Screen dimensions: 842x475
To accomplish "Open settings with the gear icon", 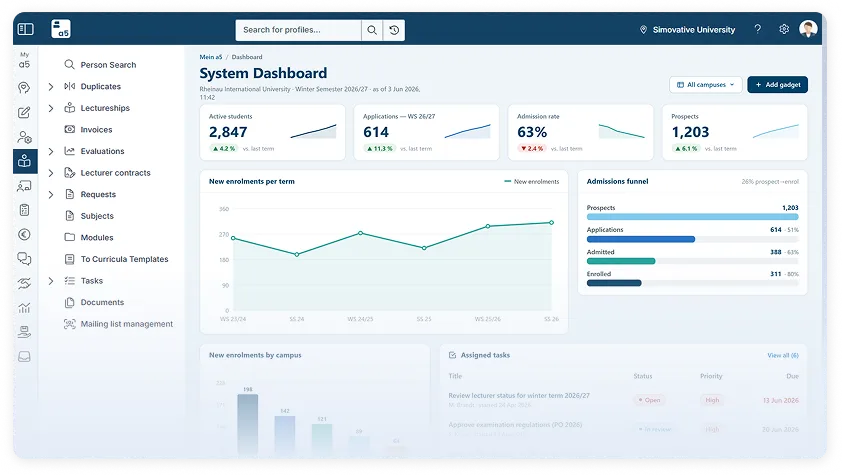I will [784, 29].
